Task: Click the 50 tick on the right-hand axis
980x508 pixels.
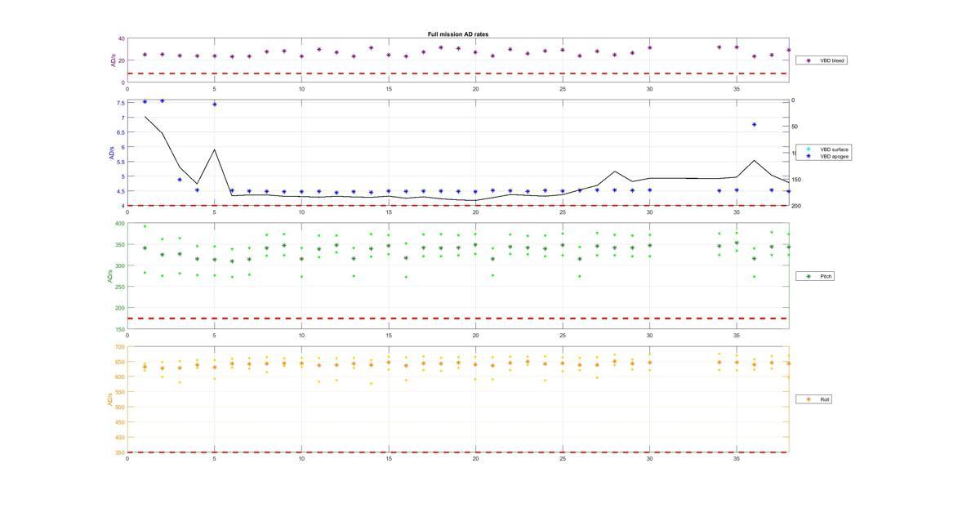Action: coord(795,127)
